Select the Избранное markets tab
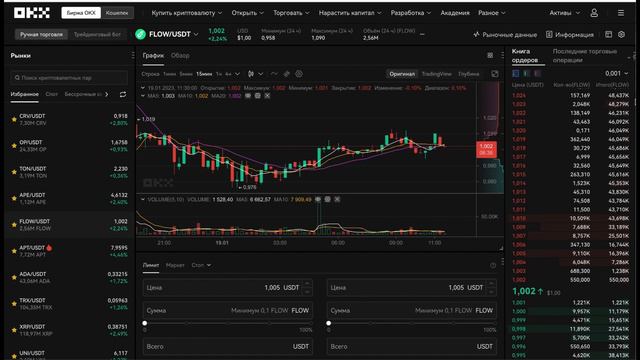 tap(24, 94)
